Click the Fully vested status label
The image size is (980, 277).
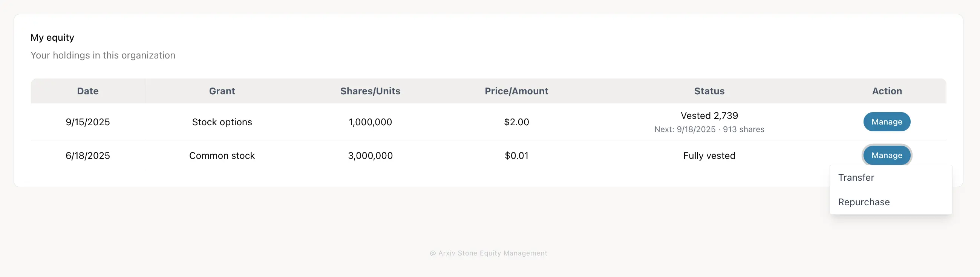709,155
